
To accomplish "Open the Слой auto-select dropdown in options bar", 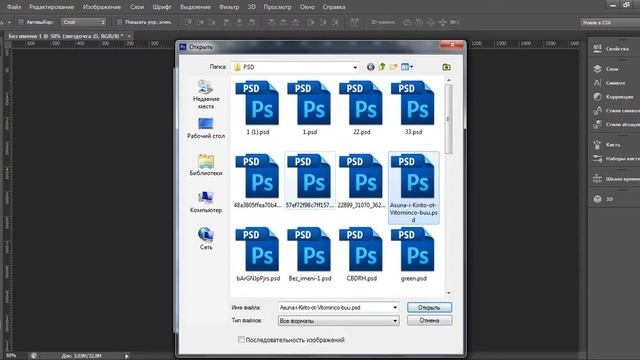I will click(x=84, y=22).
